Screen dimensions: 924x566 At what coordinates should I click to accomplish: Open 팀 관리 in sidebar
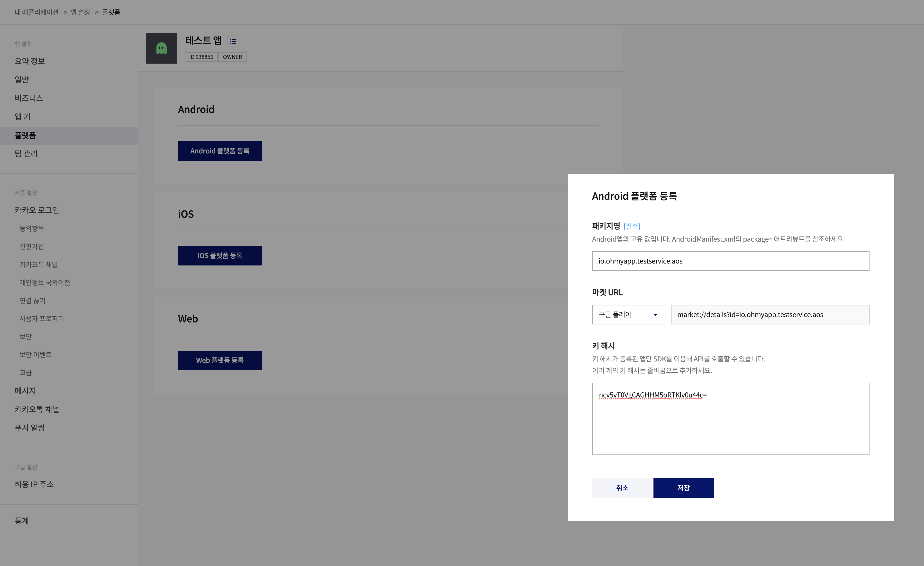(x=26, y=153)
